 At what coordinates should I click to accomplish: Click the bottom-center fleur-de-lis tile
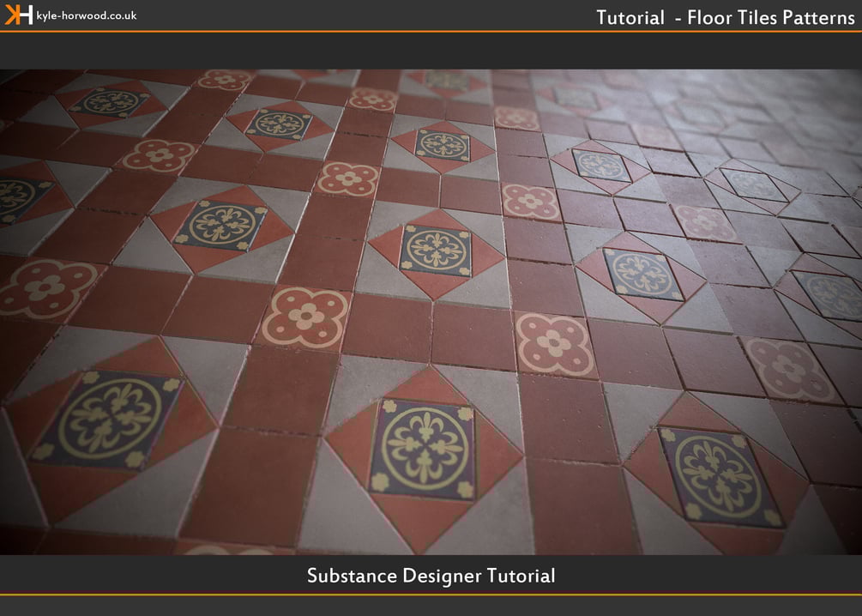[422, 450]
